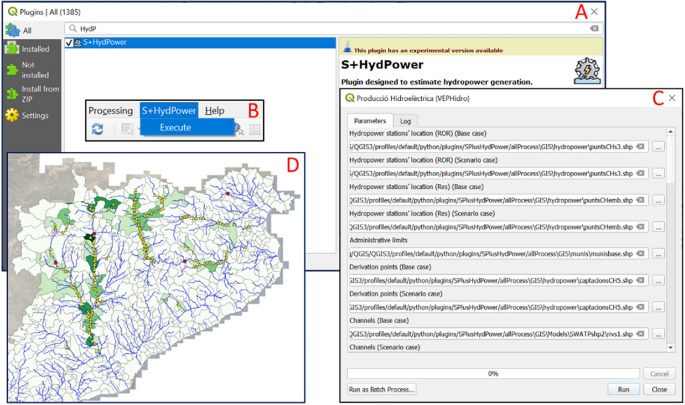The height and width of the screenshot is (405, 685).
Task: Uncheck the S+HydPower plugin checkbox
Action: pos(68,44)
